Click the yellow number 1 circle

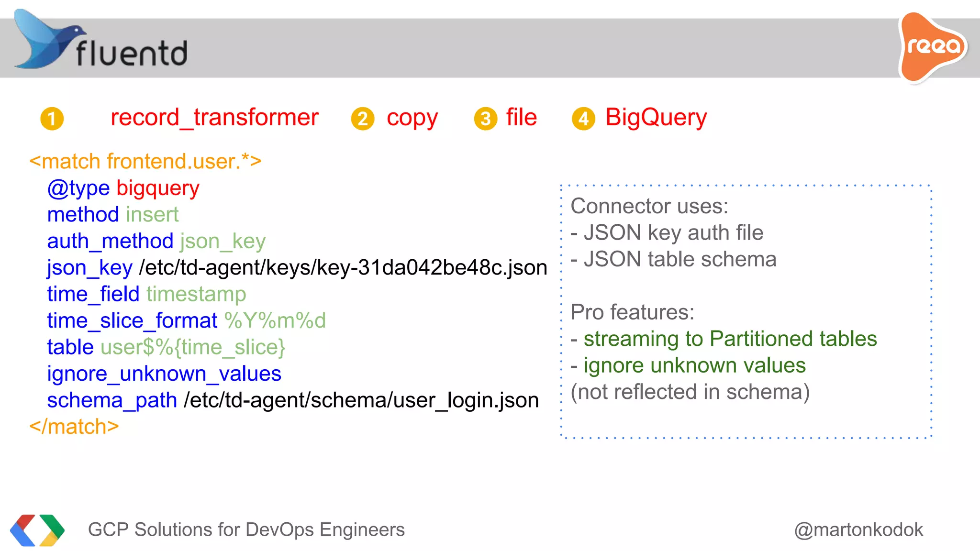[x=52, y=119]
